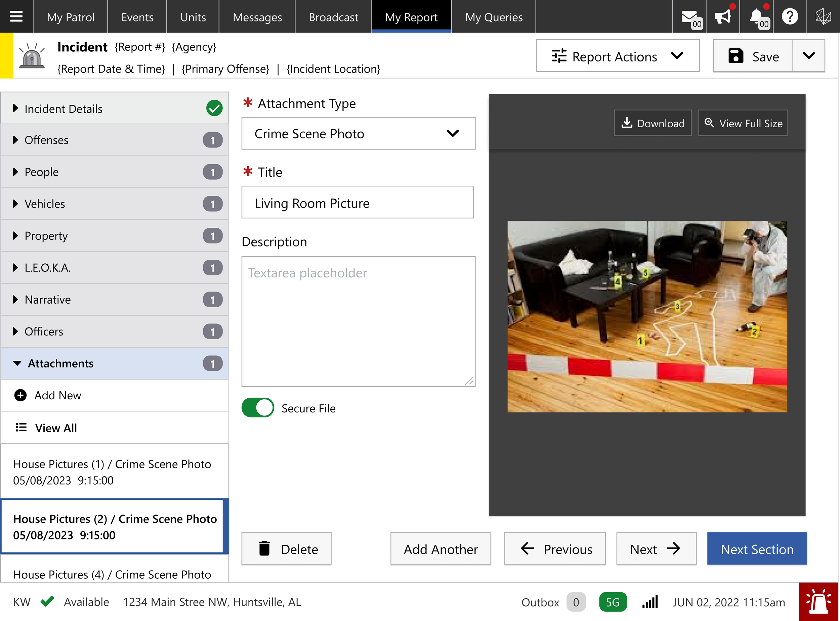Go to the Next attachment
This screenshot has width=840, height=621.
[x=657, y=548]
